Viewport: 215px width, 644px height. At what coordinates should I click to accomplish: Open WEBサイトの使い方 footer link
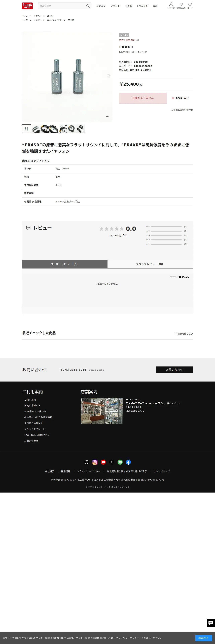point(35,411)
